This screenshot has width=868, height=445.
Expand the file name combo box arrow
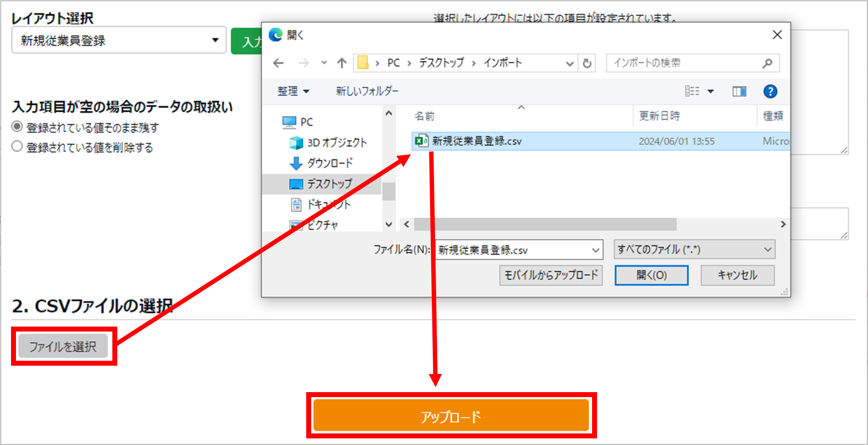coord(595,250)
